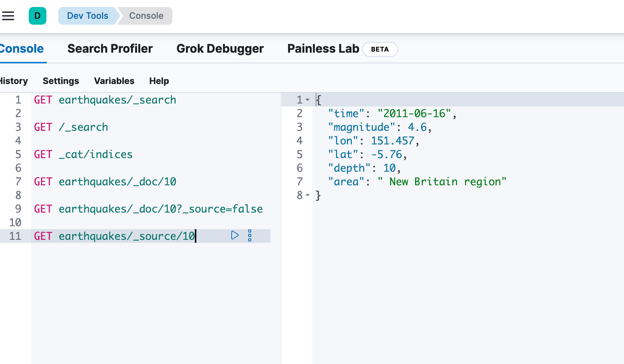624x364 pixels.
Task: Switch to the Painless Lab tab
Action: point(323,49)
